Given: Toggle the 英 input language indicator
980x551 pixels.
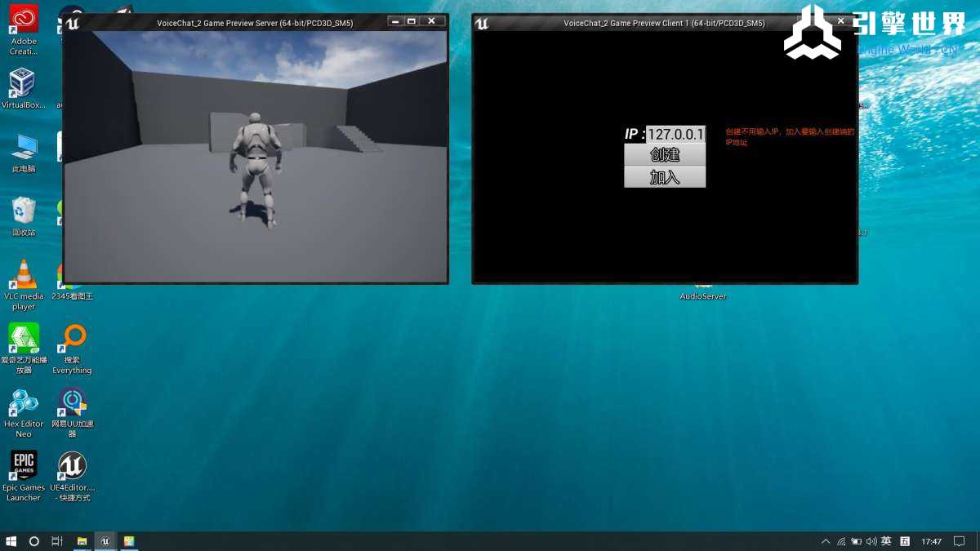Looking at the screenshot, I should point(886,541).
